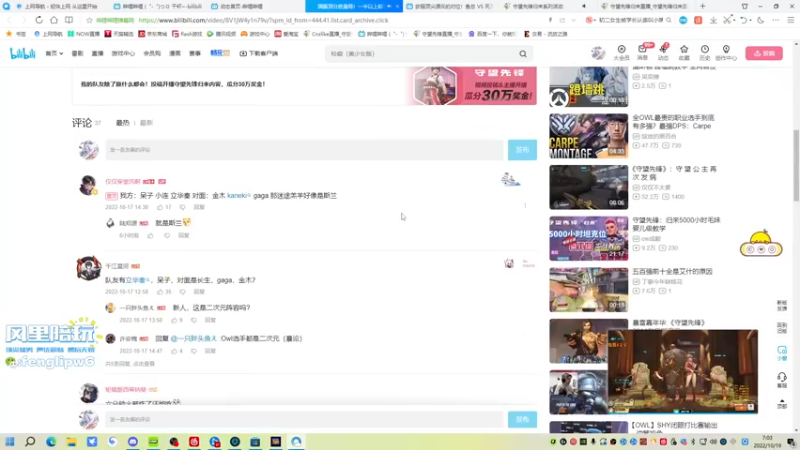Open the 创作中心 lightbulb icon
Screen dimensions: 800x450
click(x=726, y=53)
